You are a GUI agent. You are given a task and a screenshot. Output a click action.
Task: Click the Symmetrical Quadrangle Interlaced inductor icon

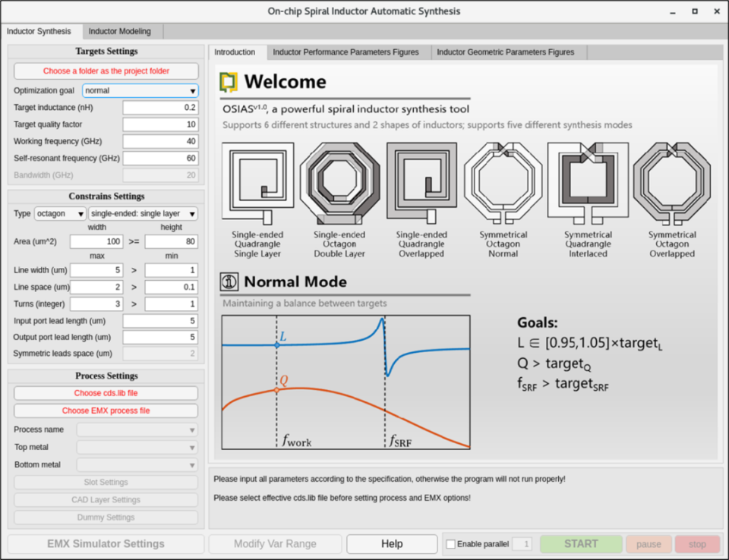tap(588, 184)
